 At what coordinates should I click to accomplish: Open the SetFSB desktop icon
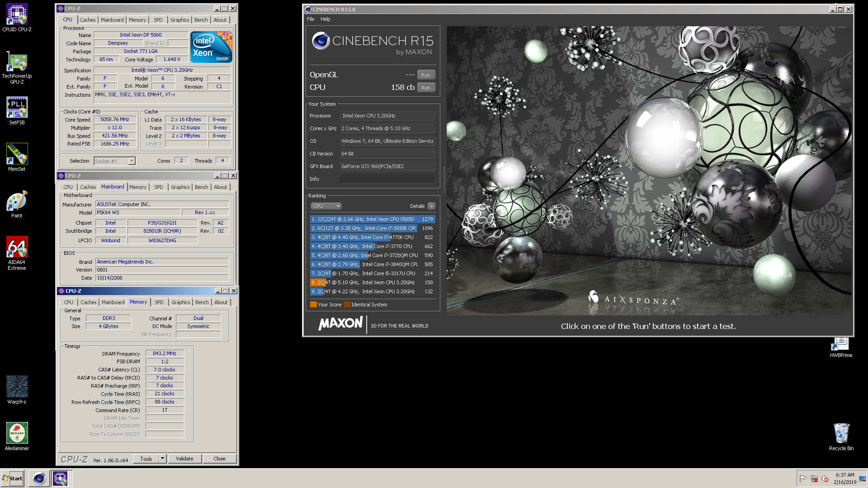(x=17, y=111)
